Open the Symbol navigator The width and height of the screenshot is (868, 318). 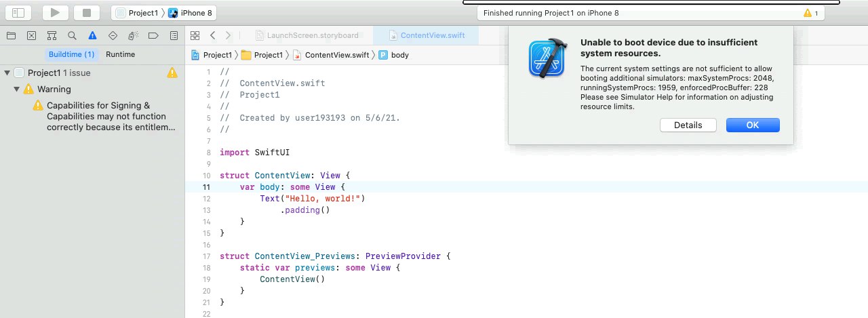coord(52,35)
